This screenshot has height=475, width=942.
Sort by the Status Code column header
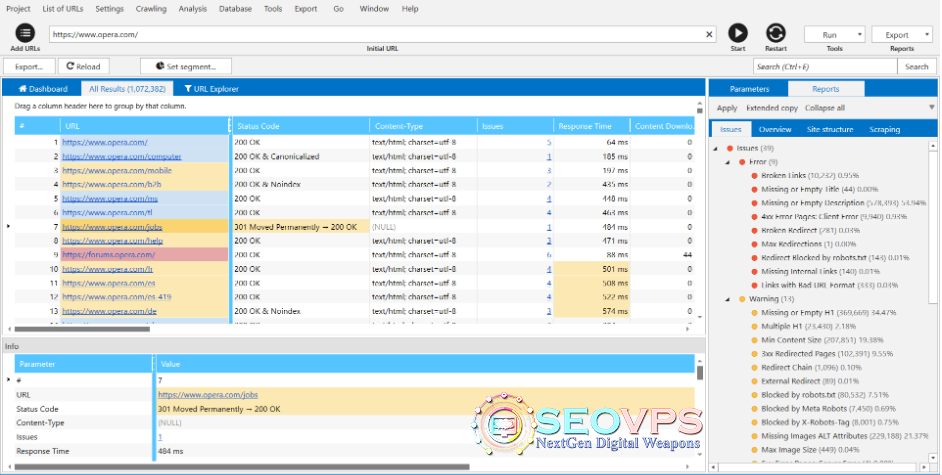pyautogui.click(x=300, y=126)
